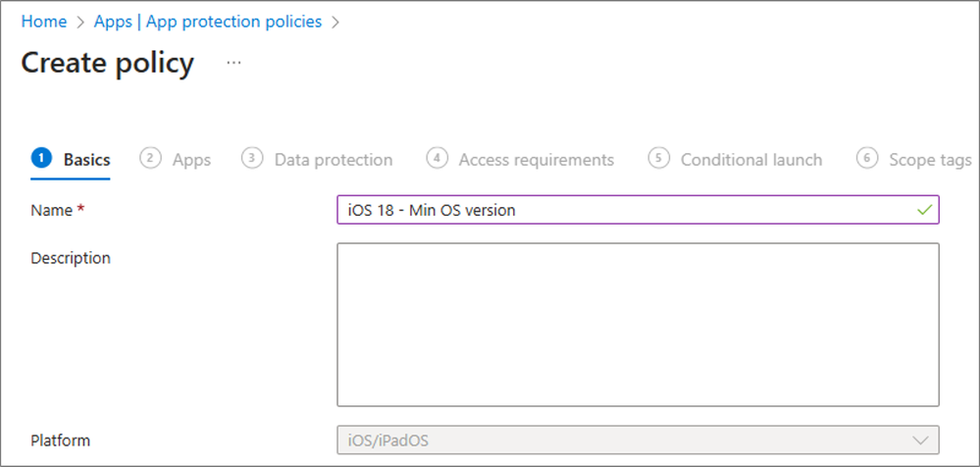Click the step 4 circle icon
Viewport: 980px width, 467px height.
coord(437,159)
